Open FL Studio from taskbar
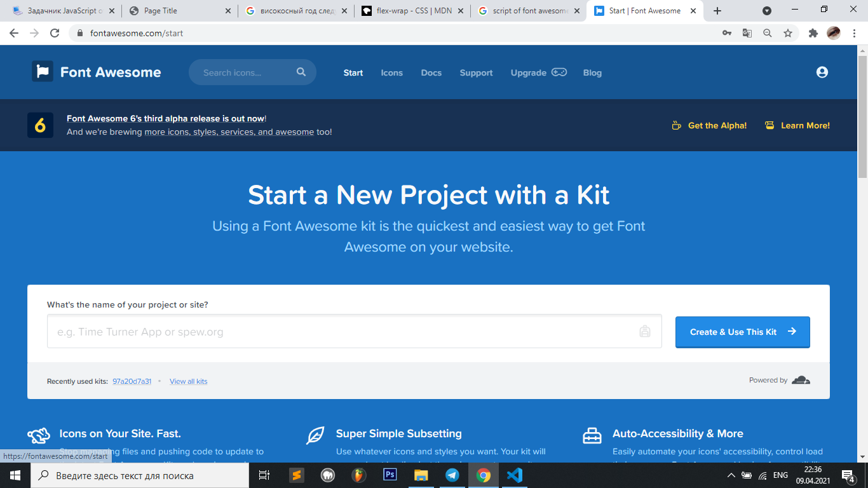The height and width of the screenshot is (488, 868). 359,475
